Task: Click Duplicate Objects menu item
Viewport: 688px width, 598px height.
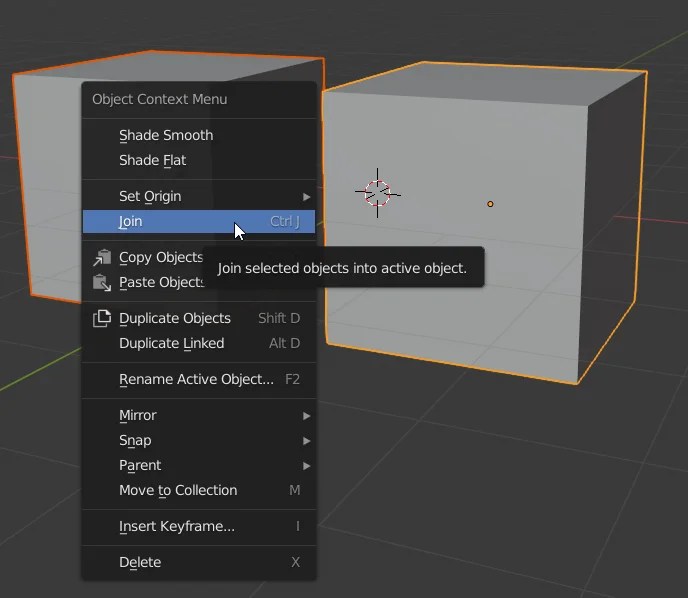Action: tap(199, 318)
